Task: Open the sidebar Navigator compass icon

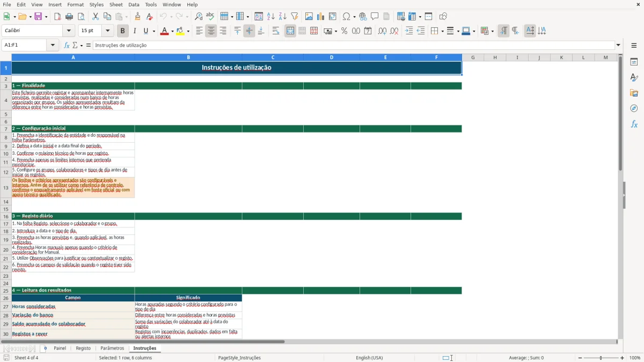Action: tap(634, 108)
